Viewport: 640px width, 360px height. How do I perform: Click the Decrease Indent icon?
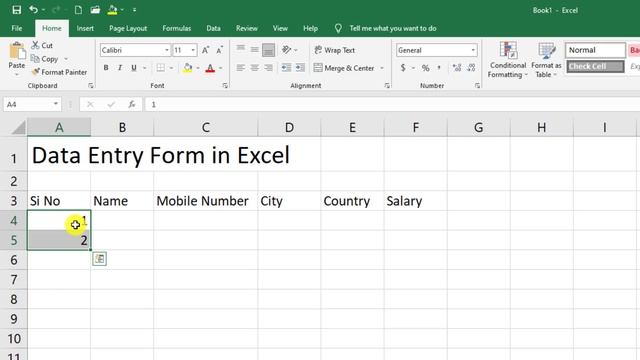click(x=287, y=68)
